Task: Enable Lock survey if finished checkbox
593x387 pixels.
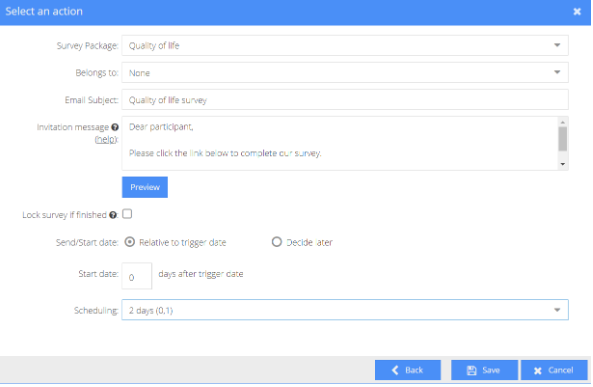Action: 127,214
